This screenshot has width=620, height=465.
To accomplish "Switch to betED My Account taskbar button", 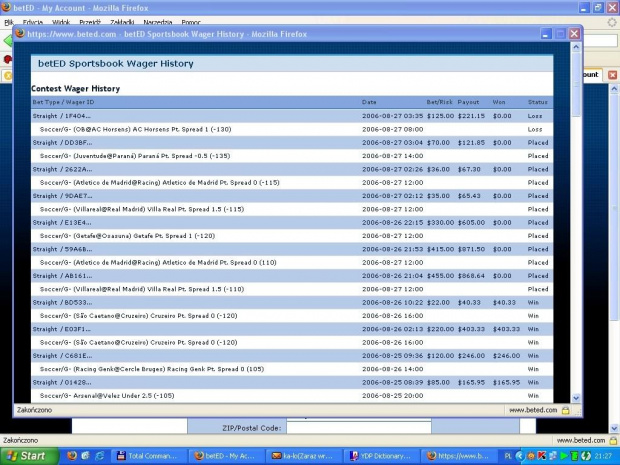I will click(x=227, y=455).
